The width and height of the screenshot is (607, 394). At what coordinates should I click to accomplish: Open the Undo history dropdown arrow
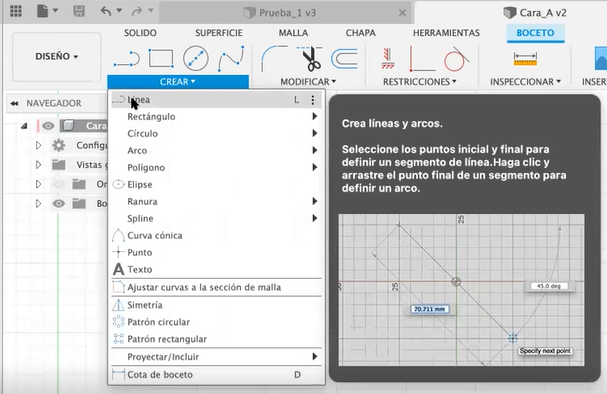pyautogui.click(x=119, y=10)
